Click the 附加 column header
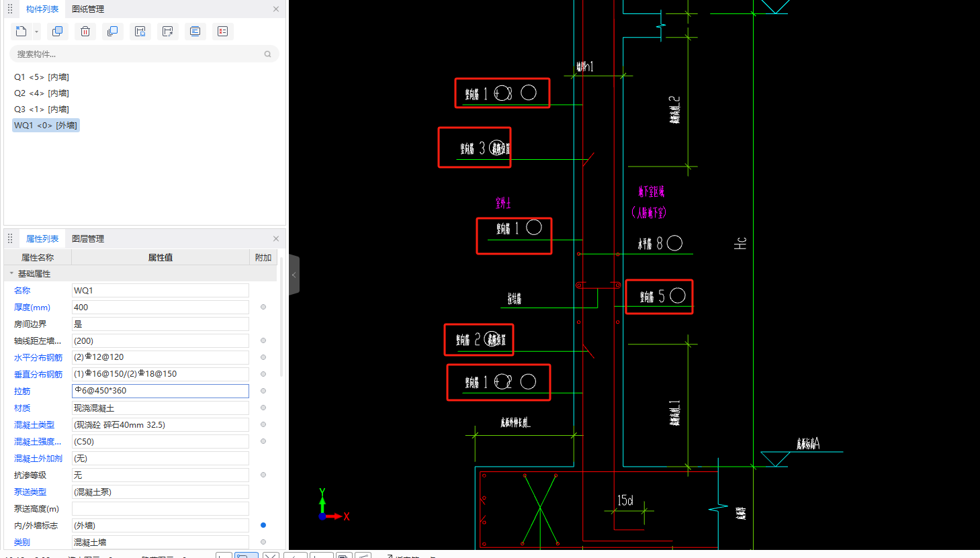The height and width of the screenshot is (558, 980). (x=263, y=257)
